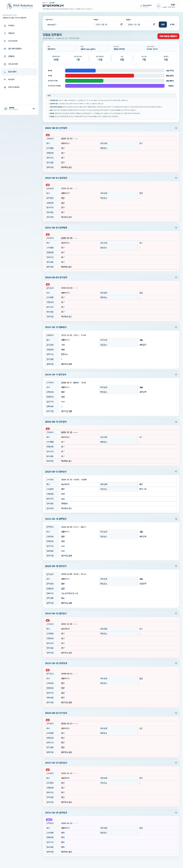The height and width of the screenshot is (868, 183).
Task: Click the 2026-08-12 업무일지 card title
Action: click(56, 422)
